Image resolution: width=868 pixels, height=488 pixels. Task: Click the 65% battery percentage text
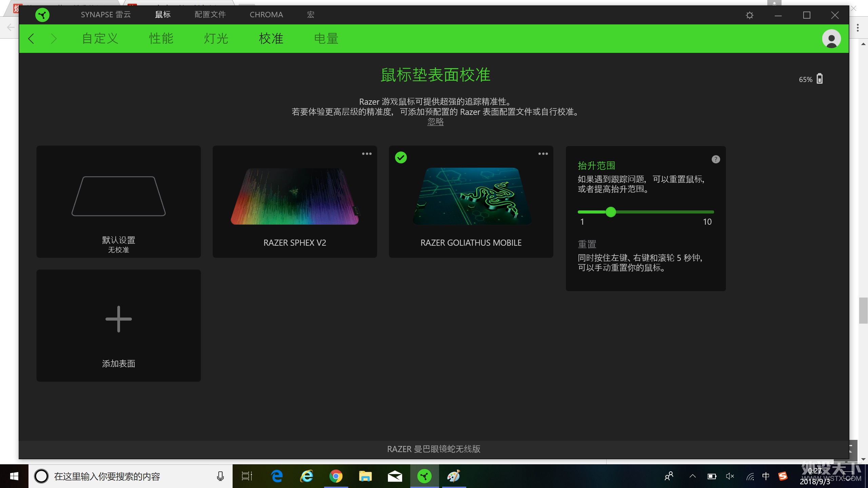(806, 80)
